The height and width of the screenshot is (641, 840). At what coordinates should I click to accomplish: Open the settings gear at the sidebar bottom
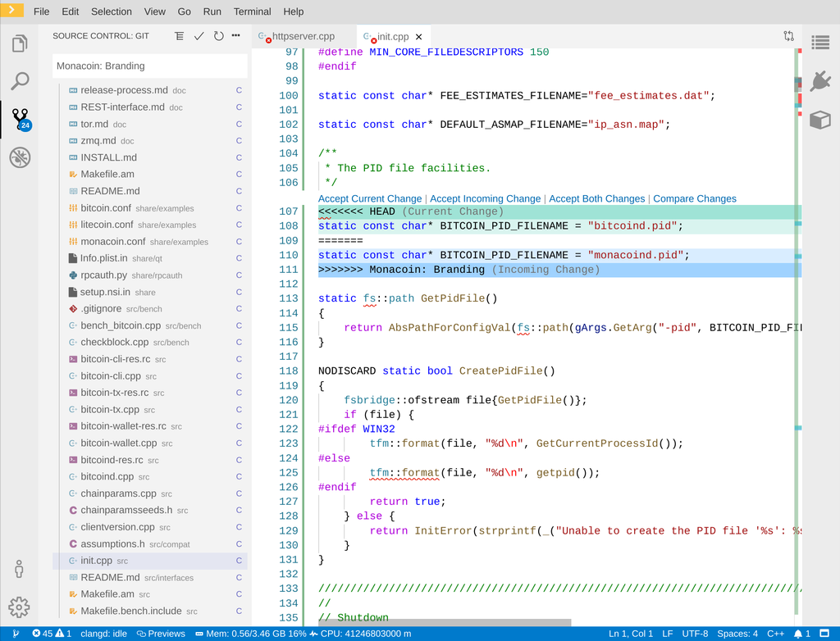click(20, 607)
